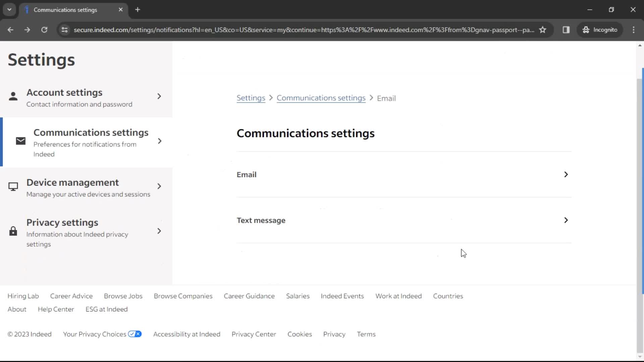
Task: Select the Device management menu item
Action: (x=87, y=187)
